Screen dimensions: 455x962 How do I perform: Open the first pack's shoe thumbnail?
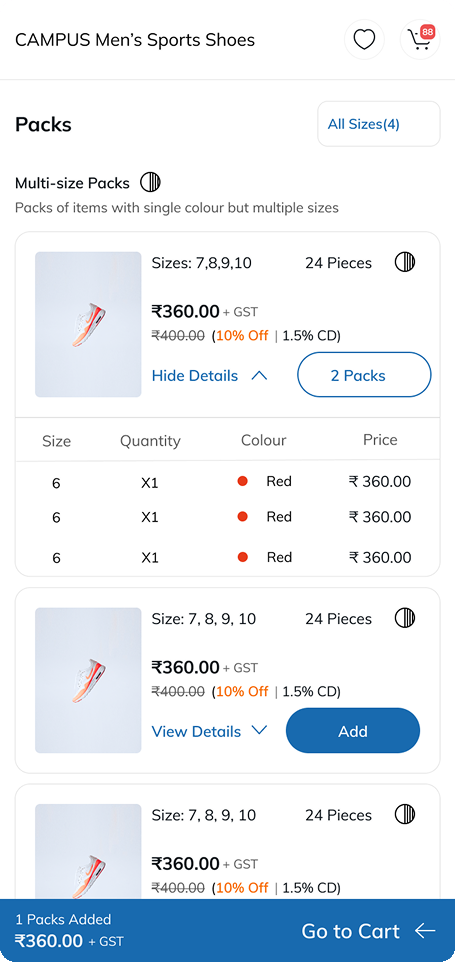pyautogui.click(x=88, y=325)
